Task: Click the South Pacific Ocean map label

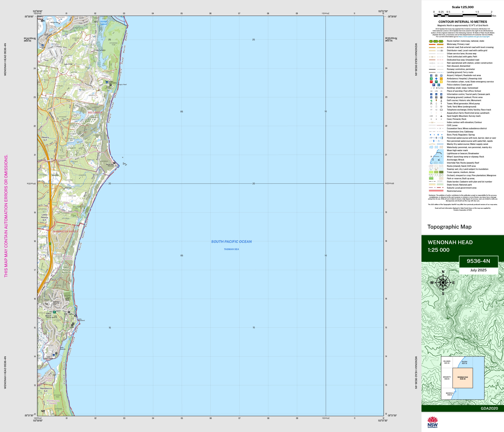Action: pyautogui.click(x=231, y=242)
